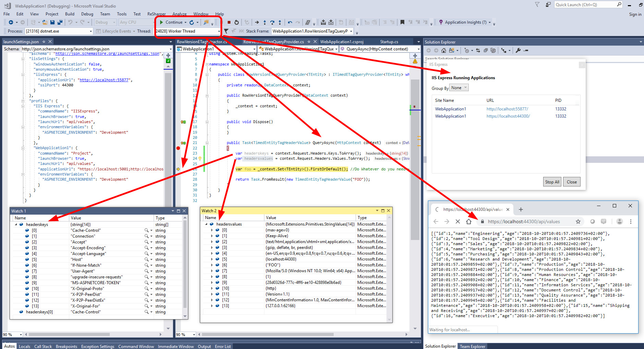Open Solution Explorer properties wrench icon
Viewport: 644px width, 349px height.
coord(518,50)
